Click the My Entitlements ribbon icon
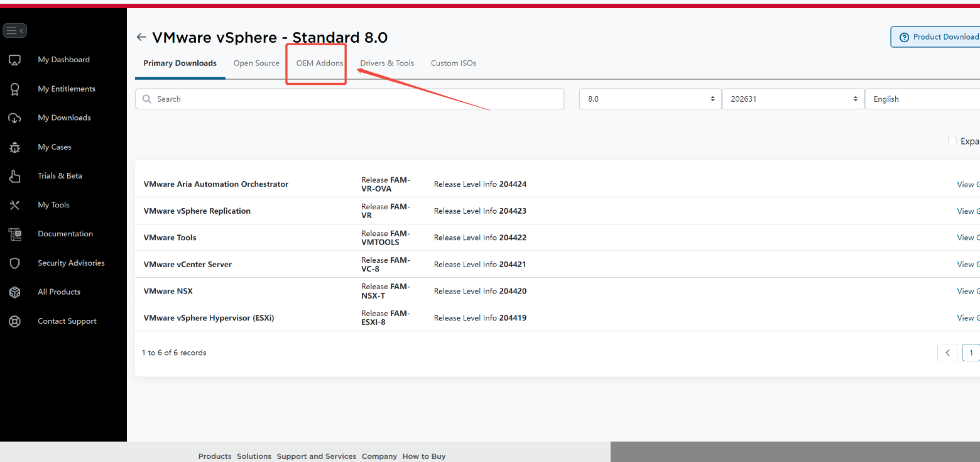This screenshot has width=980, height=462. click(x=14, y=89)
